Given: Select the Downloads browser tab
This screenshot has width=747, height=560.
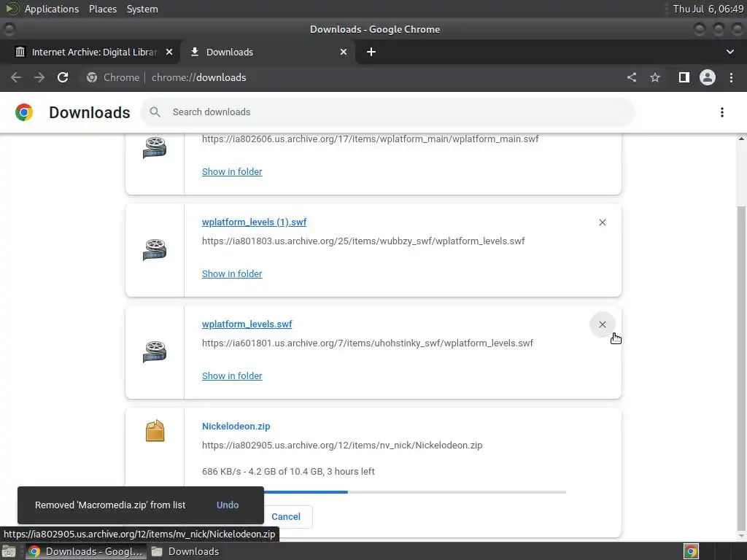Looking at the screenshot, I should (268, 52).
